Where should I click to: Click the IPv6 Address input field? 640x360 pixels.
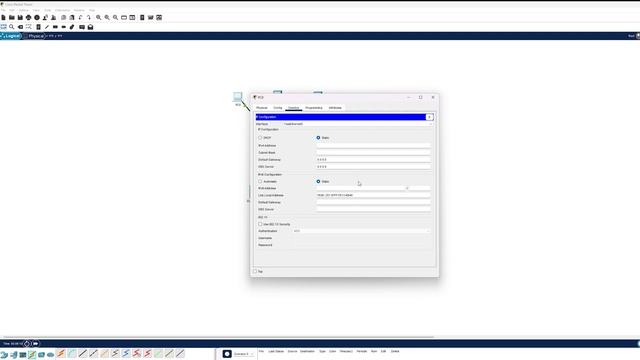coord(360,188)
